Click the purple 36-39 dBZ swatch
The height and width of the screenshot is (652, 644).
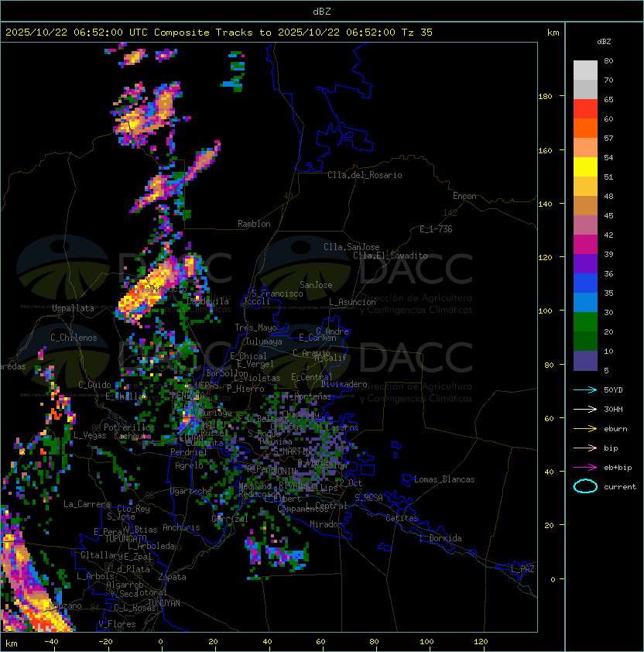pos(585,264)
